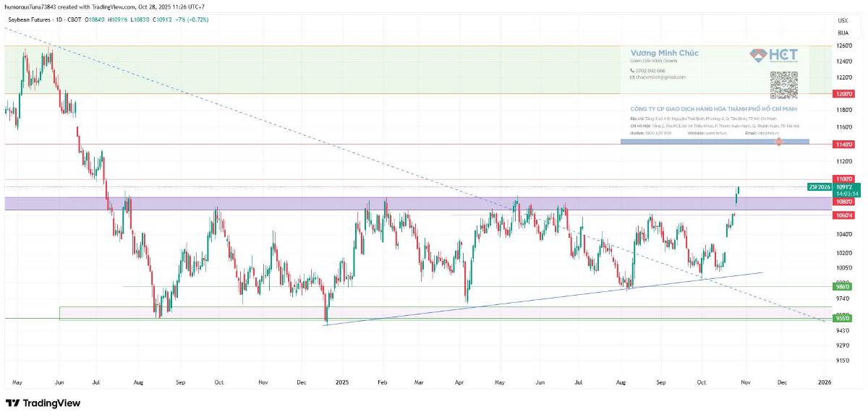Open the USX currency selector
This screenshot has height=417, width=868.
(x=843, y=20)
